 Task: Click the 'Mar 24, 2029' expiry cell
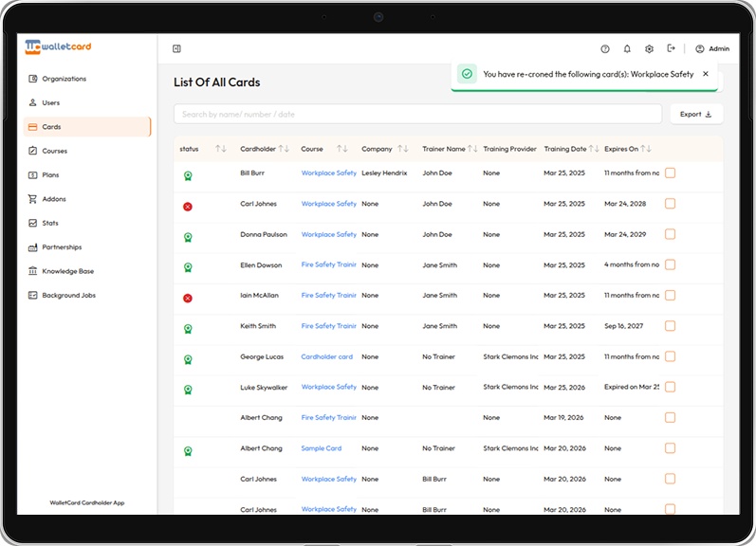[x=625, y=234]
